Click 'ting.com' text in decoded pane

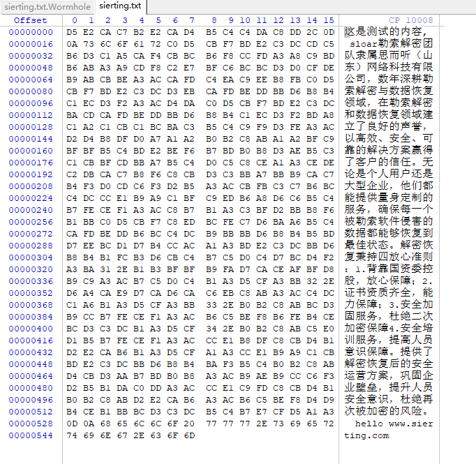[367, 435]
